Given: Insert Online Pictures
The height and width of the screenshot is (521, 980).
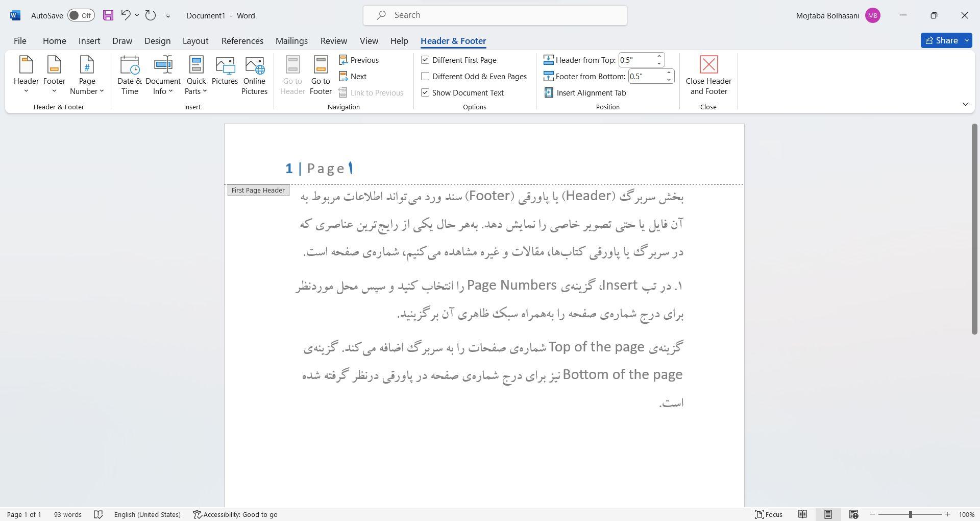Looking at the screenshot, I should click(254, 75).
